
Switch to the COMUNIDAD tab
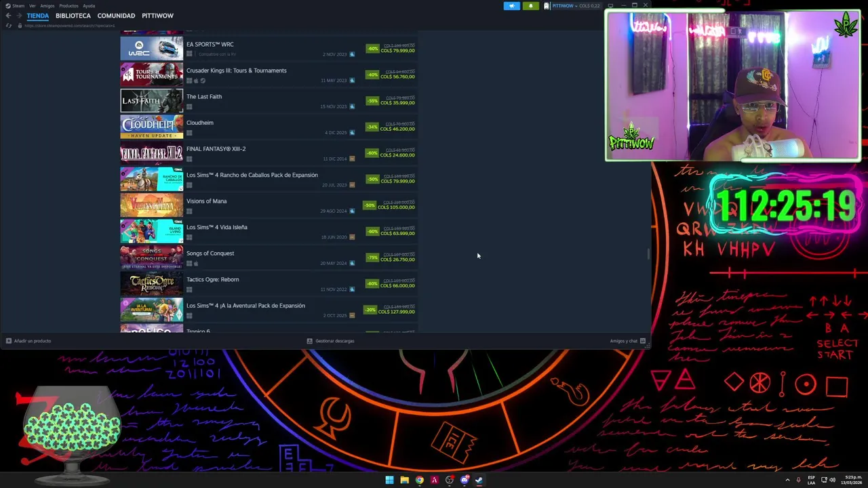116,16
